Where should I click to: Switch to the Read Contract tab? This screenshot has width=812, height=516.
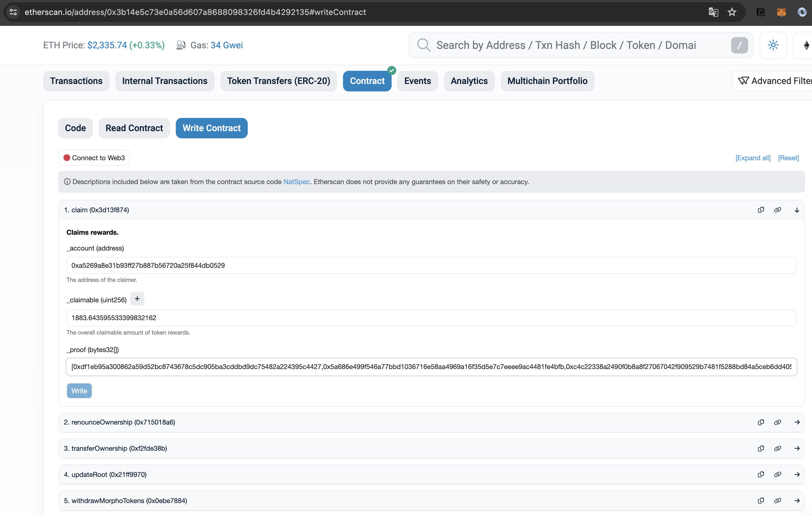(x=134, y=128)
